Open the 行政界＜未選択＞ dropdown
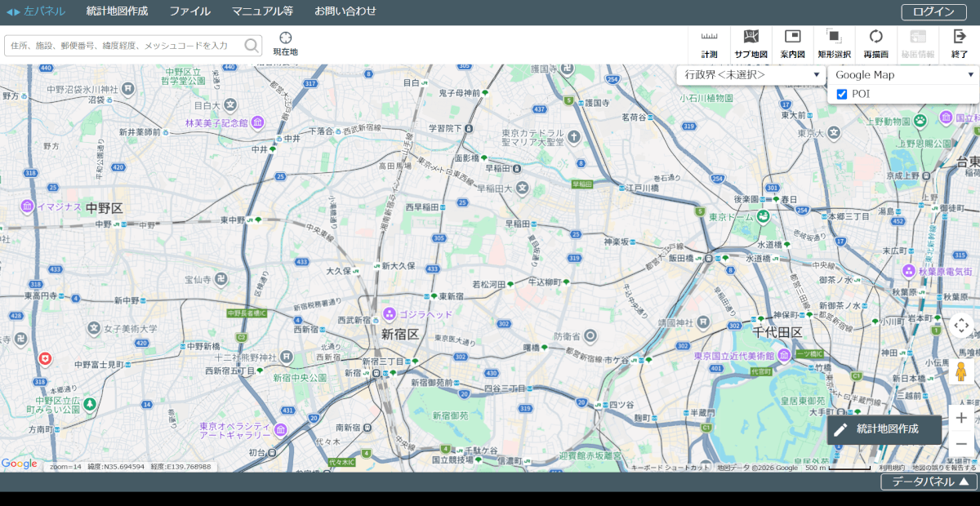 pyautogui.click(x=751, y=74)
